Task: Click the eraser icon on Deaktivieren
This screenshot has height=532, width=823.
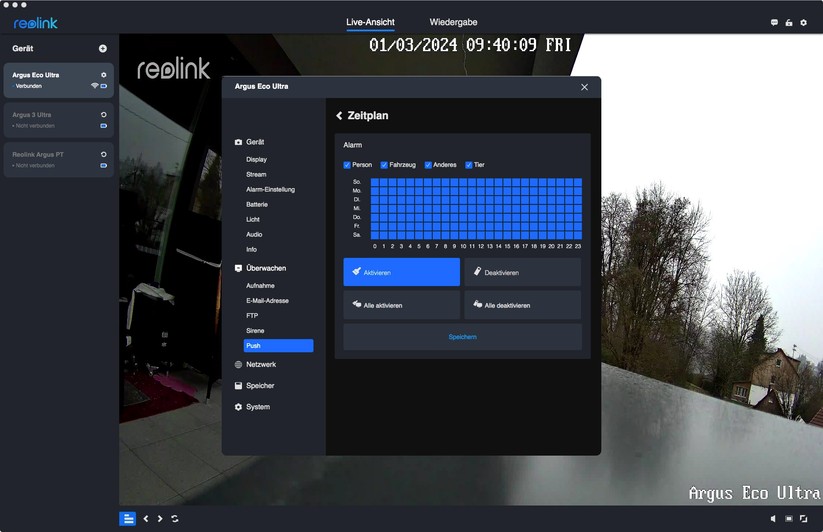Action: pos(478,271)
